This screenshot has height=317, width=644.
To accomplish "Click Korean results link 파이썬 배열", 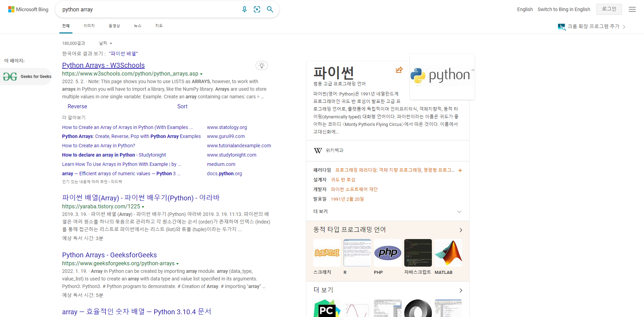I will click(123, 53).
